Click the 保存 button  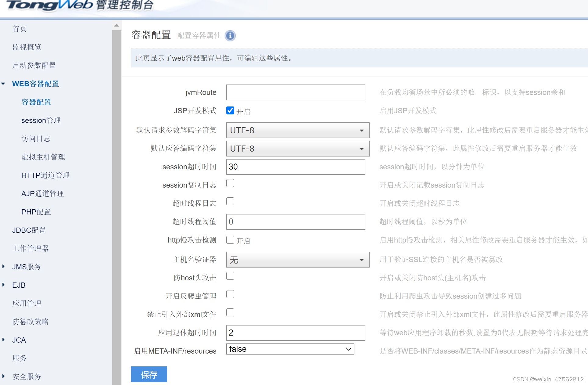(149, 374)
